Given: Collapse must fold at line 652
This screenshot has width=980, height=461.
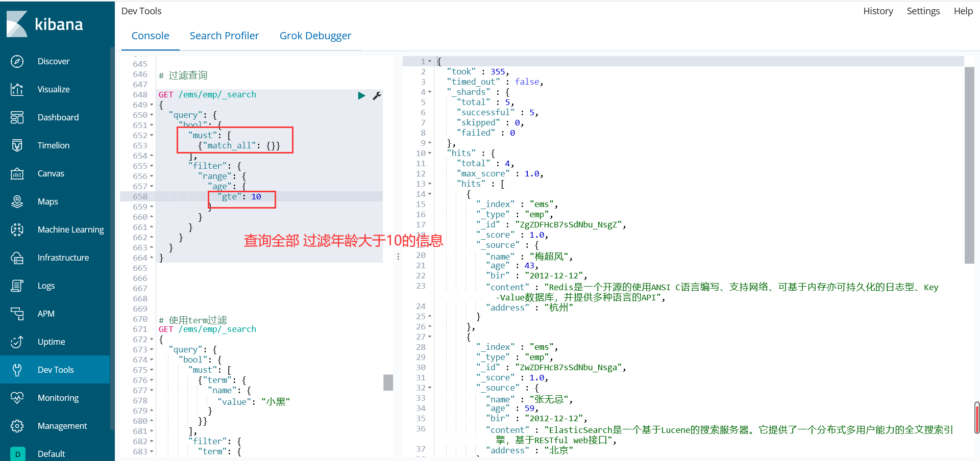Looking at the screenshot, I should coord(152,136).
